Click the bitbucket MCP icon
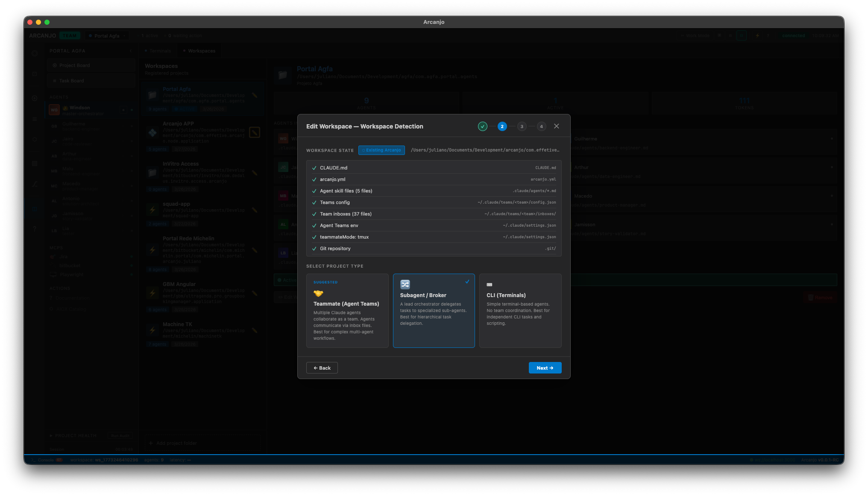 (x=53, y=266)
